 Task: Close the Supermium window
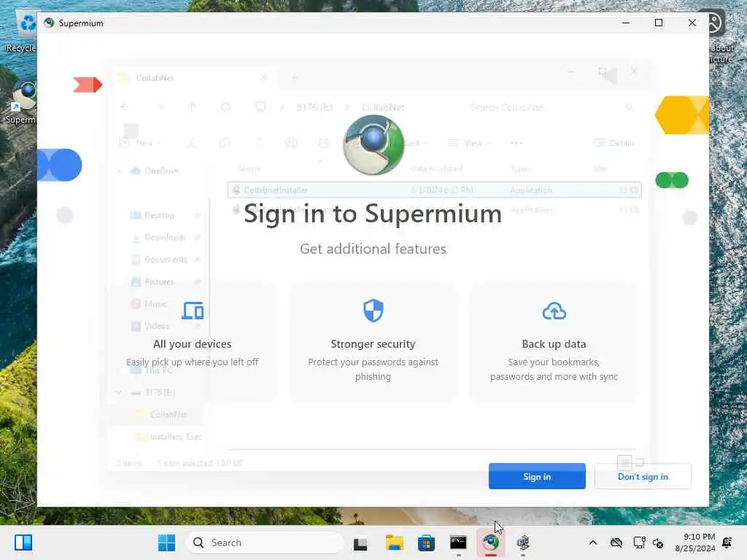pyautogui.click(x=692, y=23)
